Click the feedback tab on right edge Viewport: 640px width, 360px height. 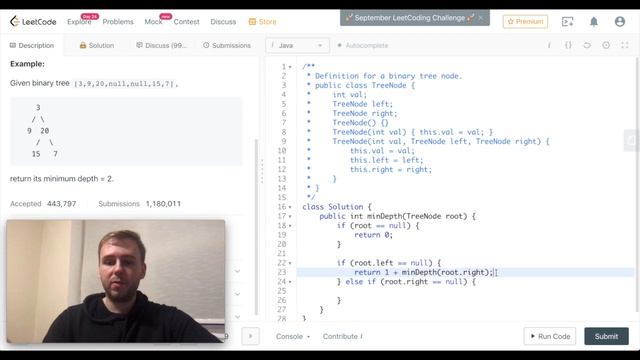point(632,141)
